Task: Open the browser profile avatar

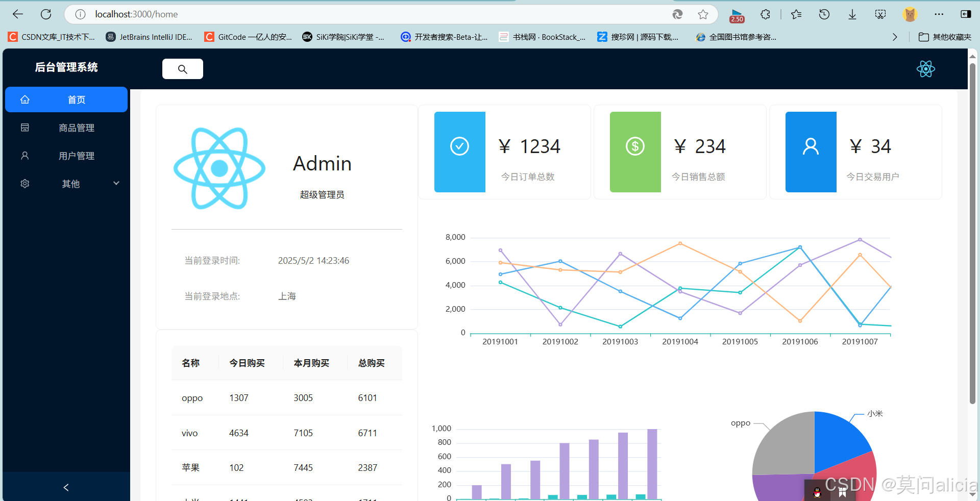Action: click(910, 14)
